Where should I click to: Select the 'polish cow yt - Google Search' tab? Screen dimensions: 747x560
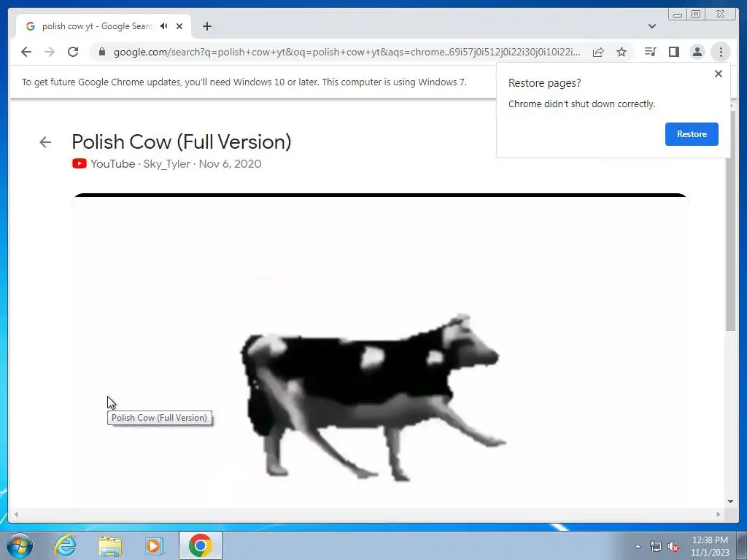tap(104, 26)
